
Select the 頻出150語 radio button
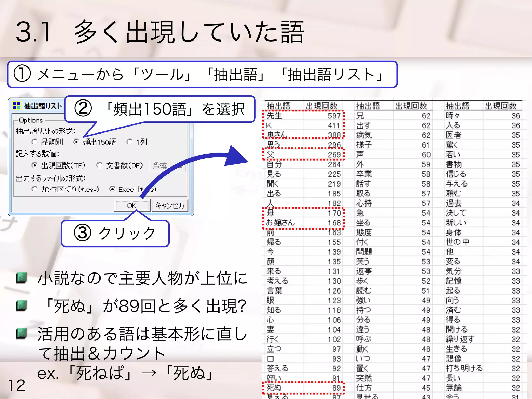point(76,142)
